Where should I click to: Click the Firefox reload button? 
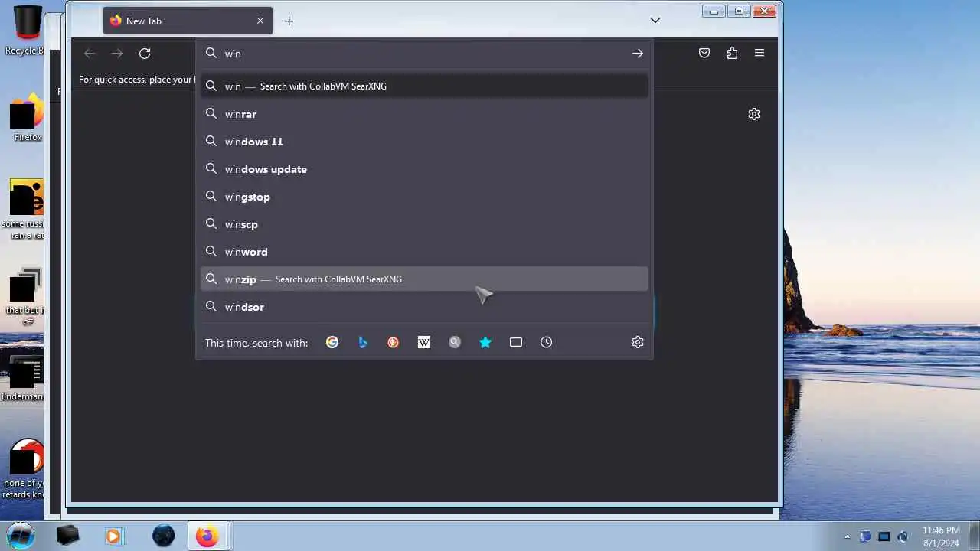(145, 54)
